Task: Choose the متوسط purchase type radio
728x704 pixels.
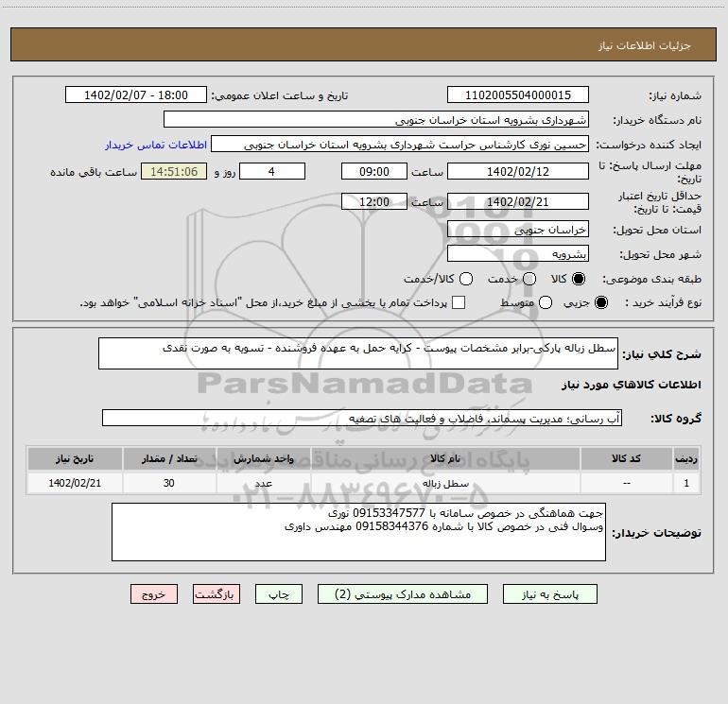Action: 546,302
